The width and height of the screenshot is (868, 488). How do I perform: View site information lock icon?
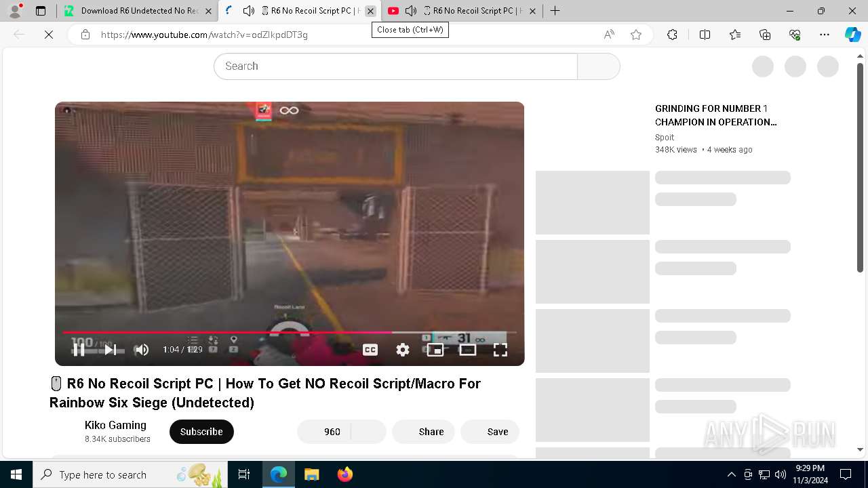pyautogui.click(x=85, y=35)
